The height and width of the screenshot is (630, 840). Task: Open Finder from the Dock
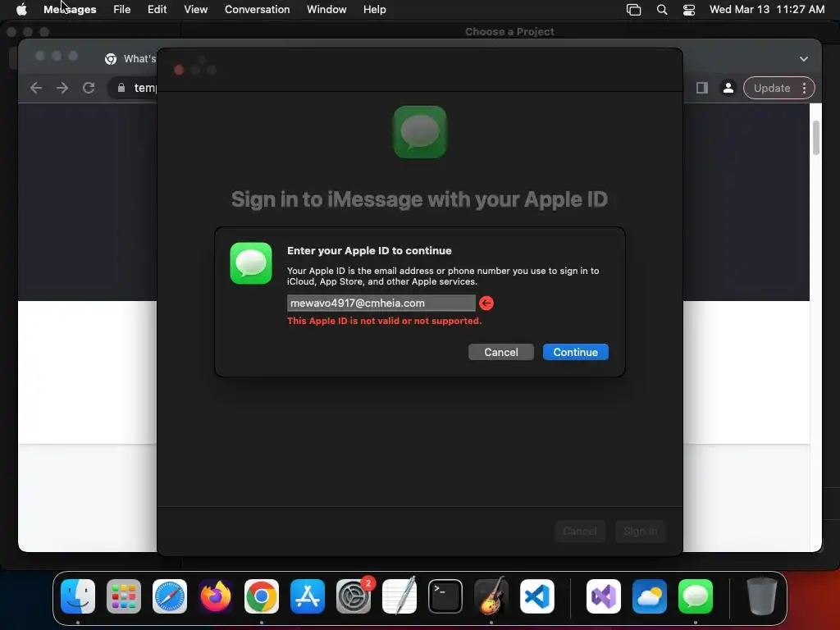point(78,596)
